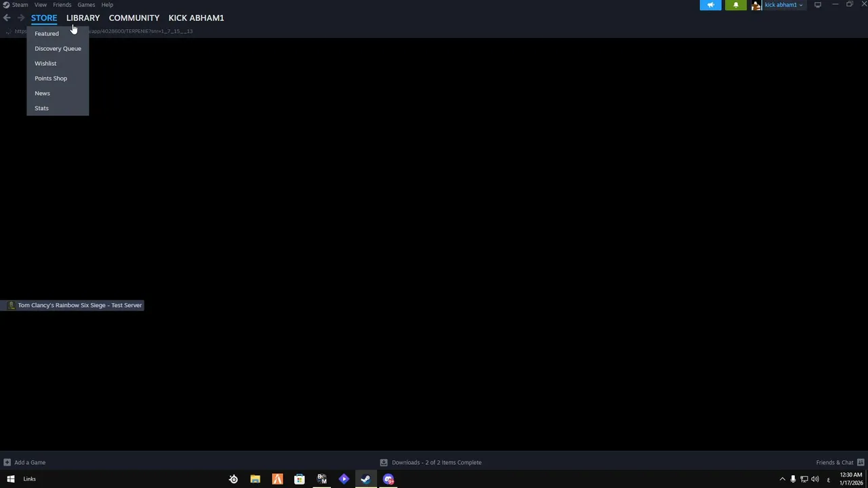
Task: Open the KICK ABHAM1 profile tab
Action: click(196, 18)
